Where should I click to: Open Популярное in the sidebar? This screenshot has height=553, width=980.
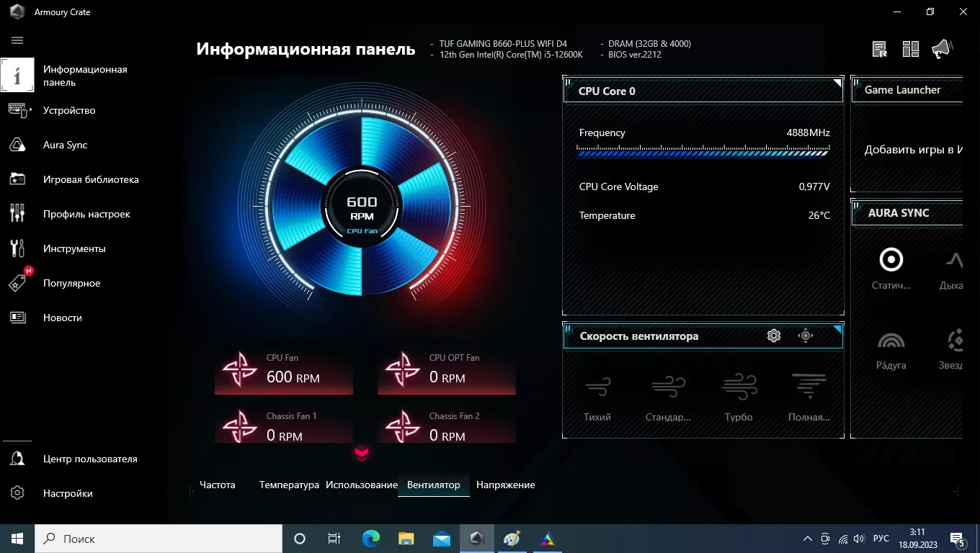tap(71, 283)
